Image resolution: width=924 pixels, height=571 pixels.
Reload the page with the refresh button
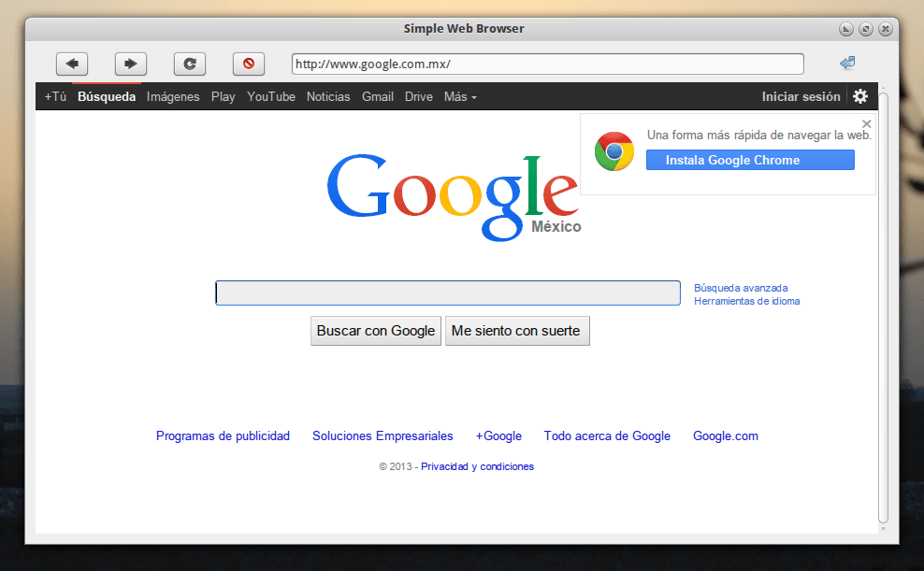pos(190,64)
